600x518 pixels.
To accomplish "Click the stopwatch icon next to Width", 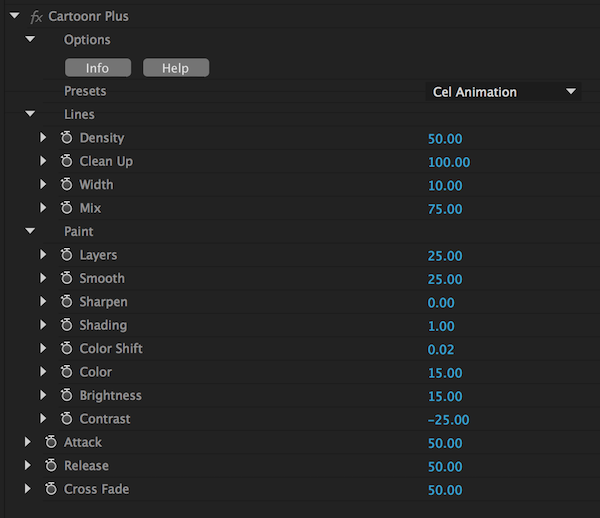I will 67,185.
